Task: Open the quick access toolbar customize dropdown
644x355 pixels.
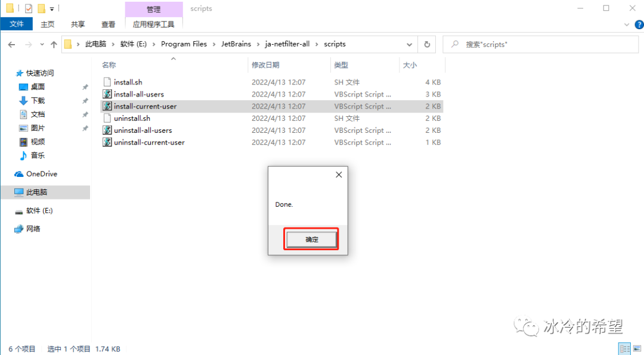Action: (x=52, y=8)
